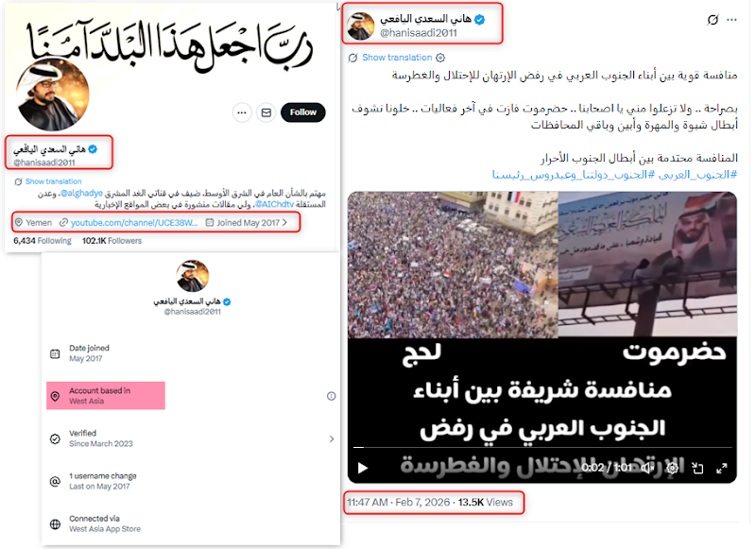Unmute the video volume icon
Screen dimensions: 756x549
647,468
